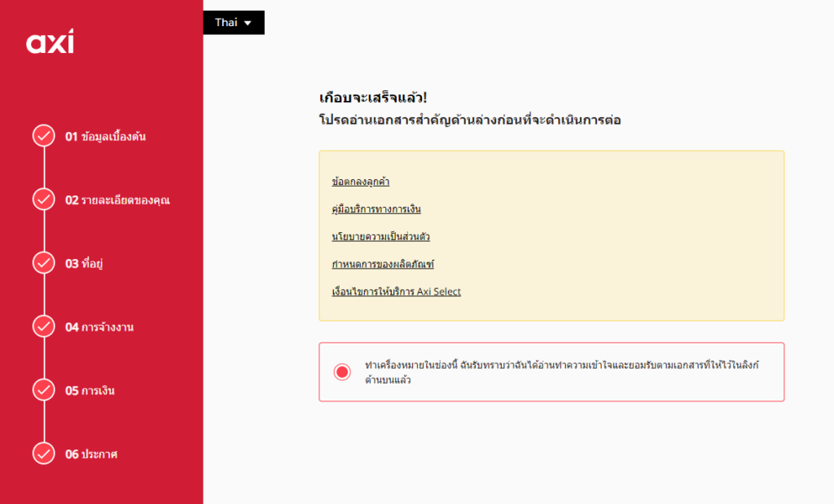Click checkmark icon for step 03
The image size is (834, 504).
pos(44,263)
